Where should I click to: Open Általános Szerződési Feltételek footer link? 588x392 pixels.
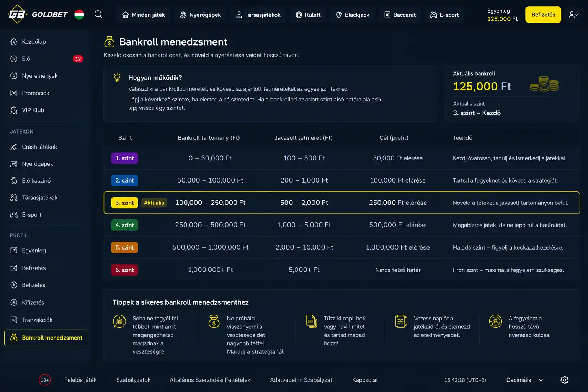pyautogui.click(x=210, y=380)
